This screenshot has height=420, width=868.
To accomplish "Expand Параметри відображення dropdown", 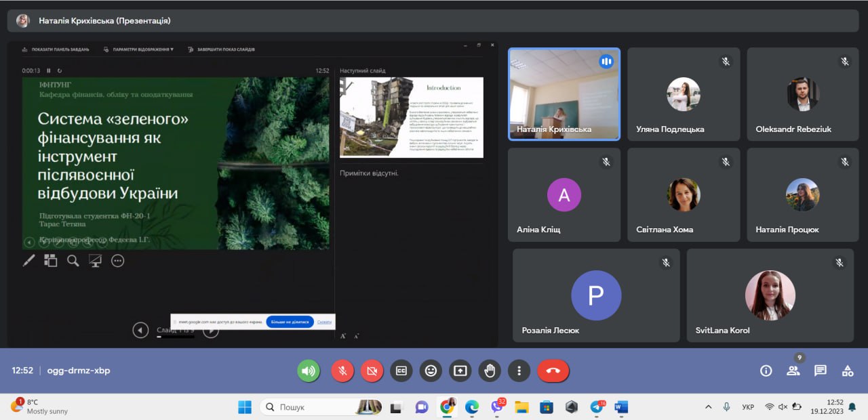I will click(x=142, y=49).
